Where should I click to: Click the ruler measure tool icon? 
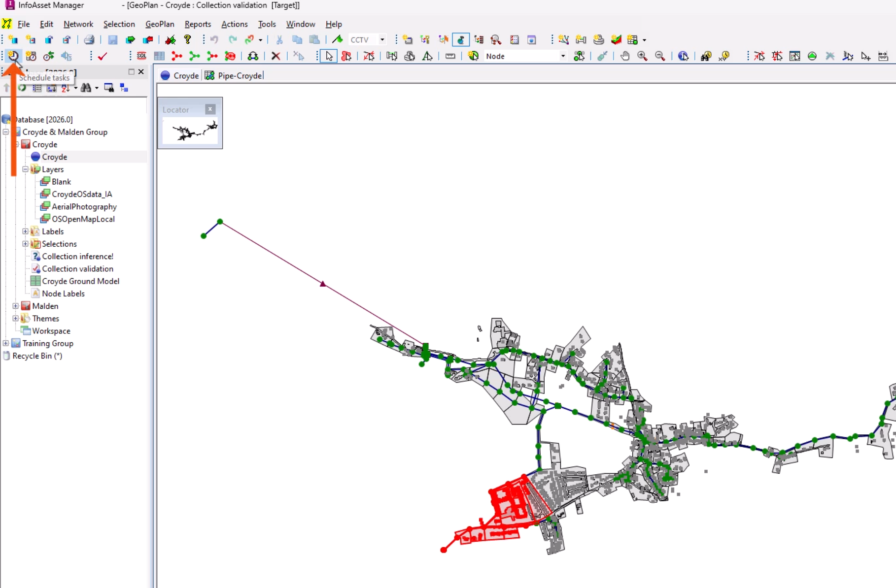[450, 56]
